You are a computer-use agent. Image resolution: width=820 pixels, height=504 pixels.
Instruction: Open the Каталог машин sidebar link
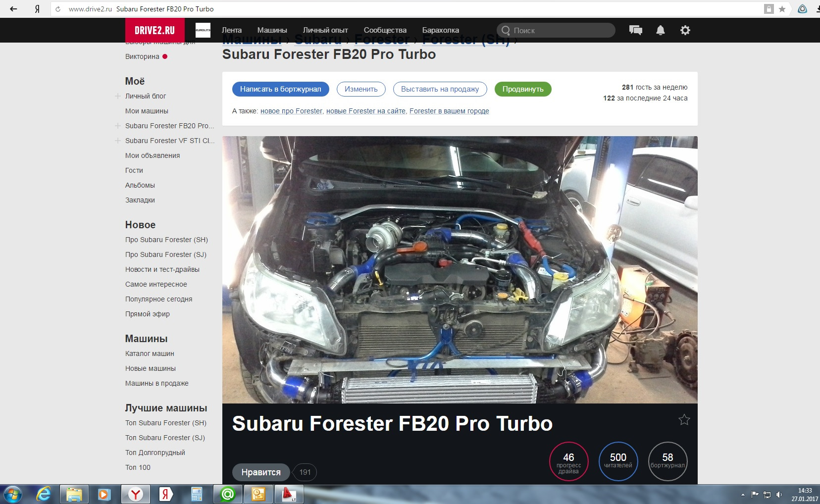pyautogui.click(x=150, y=353)
